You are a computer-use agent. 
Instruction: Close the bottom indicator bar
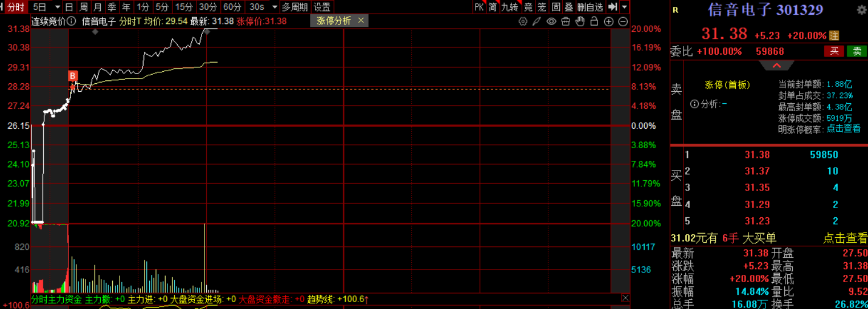tap(625, 298)
